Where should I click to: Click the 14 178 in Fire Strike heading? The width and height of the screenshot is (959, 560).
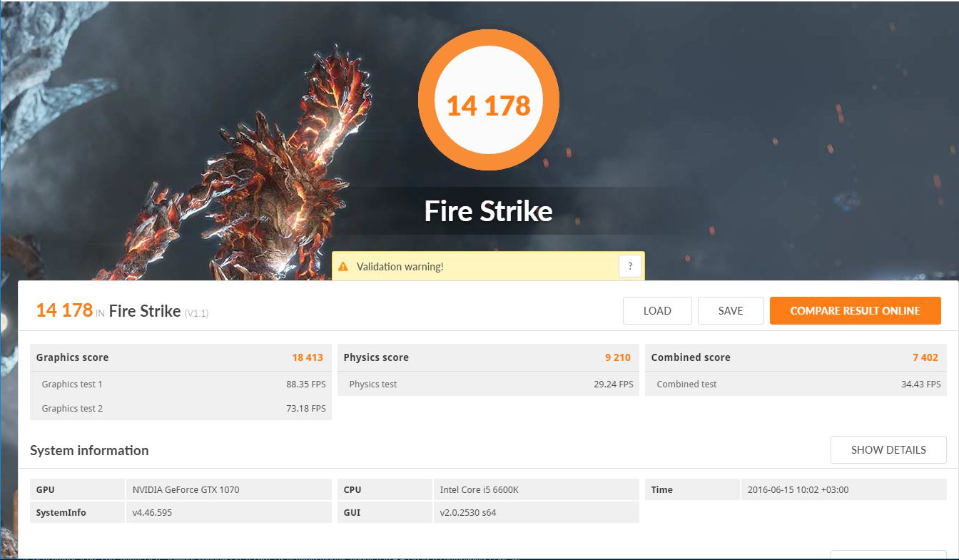coord(108,310)
